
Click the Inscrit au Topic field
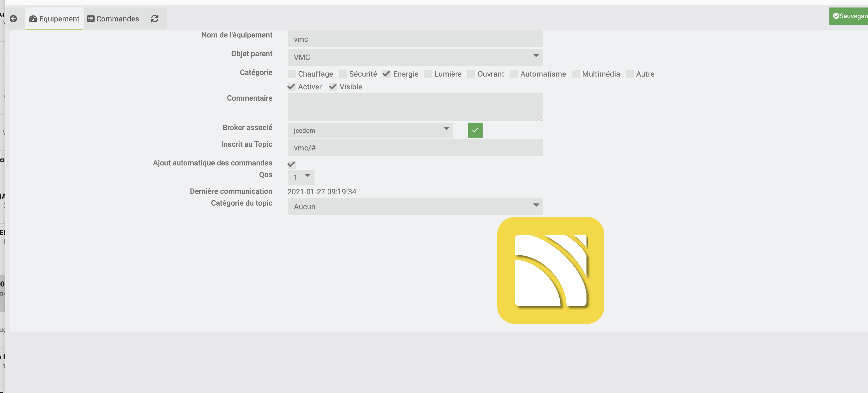point(415,148)
